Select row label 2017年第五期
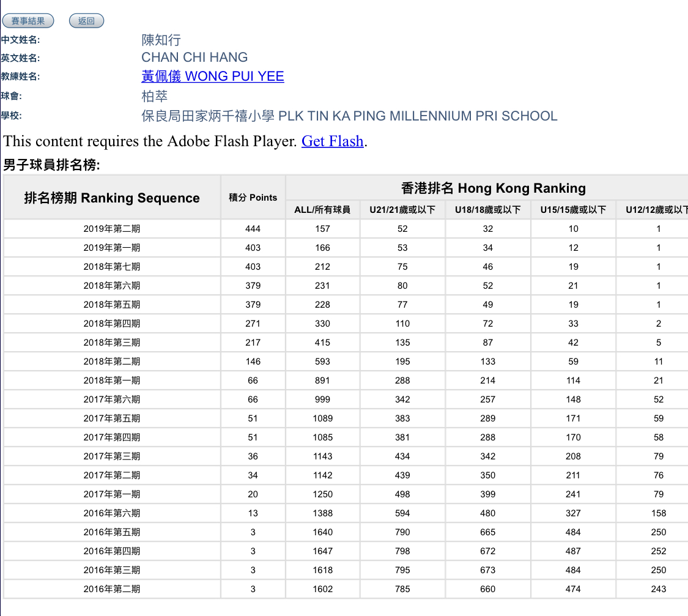The height and width of the screenshot is (616, 688). click(112, 418)
